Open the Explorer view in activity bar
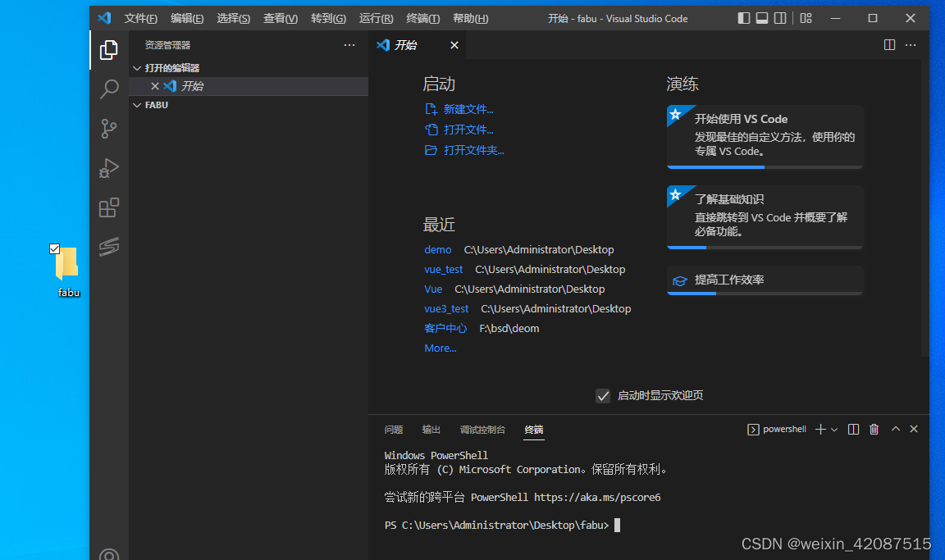The width and height of the screenshot is (945, 560). click(x=108, y=49)
